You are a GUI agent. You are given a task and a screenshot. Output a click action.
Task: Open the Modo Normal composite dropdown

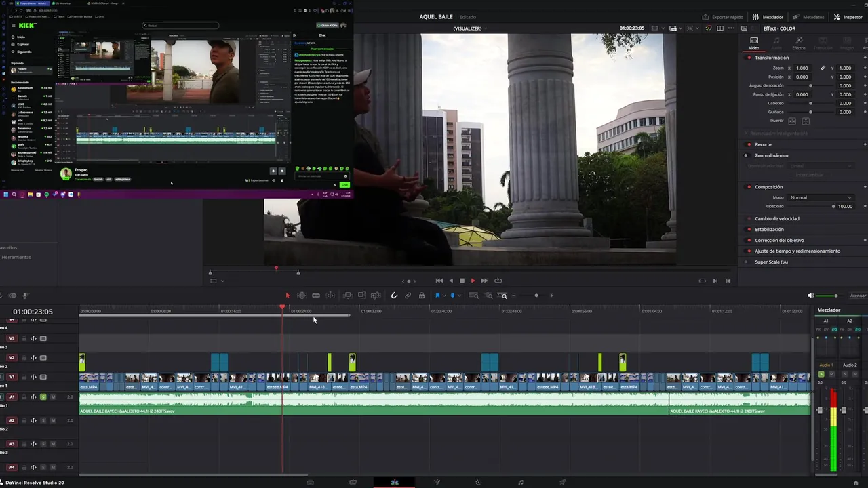coord(821,197)
